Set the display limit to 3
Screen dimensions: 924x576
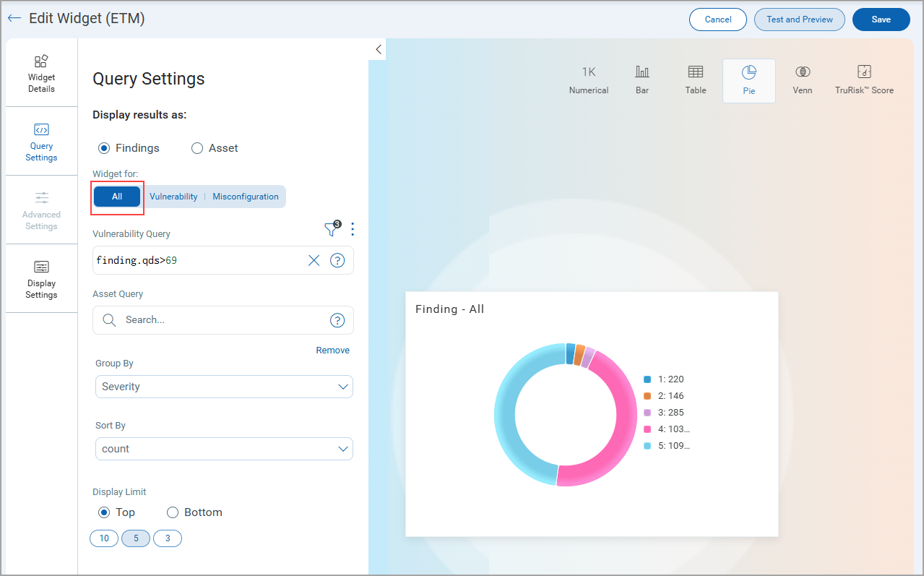click(168, 538)
